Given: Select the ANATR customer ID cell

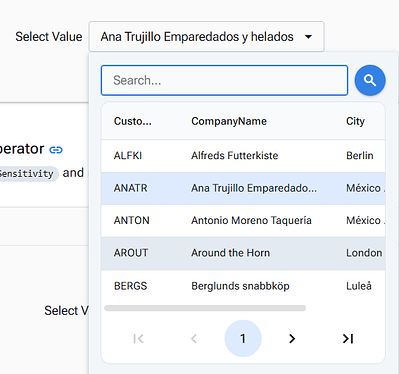Looking at the screenshot, I should point(130,188).
